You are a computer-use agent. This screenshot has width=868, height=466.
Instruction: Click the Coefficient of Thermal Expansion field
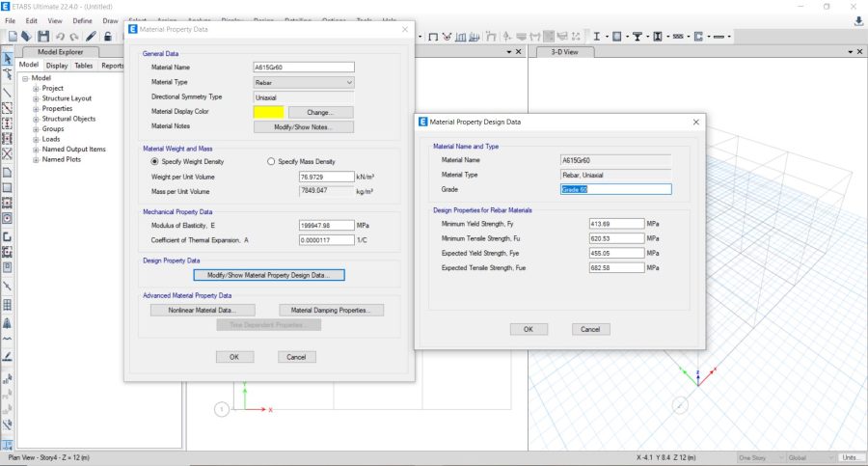coord(327,240)
